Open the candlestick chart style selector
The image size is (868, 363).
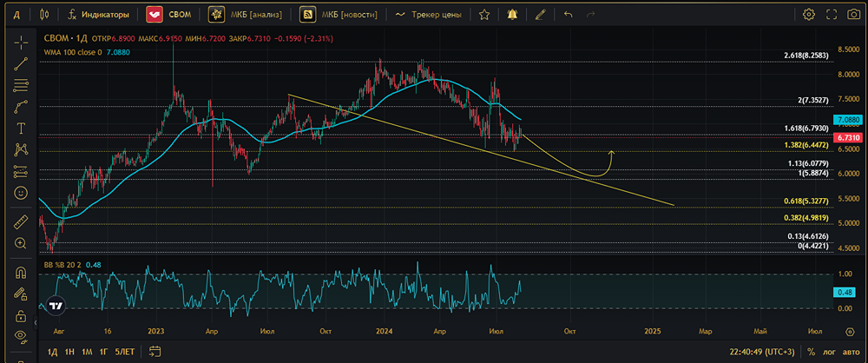[x=45, y=15]
